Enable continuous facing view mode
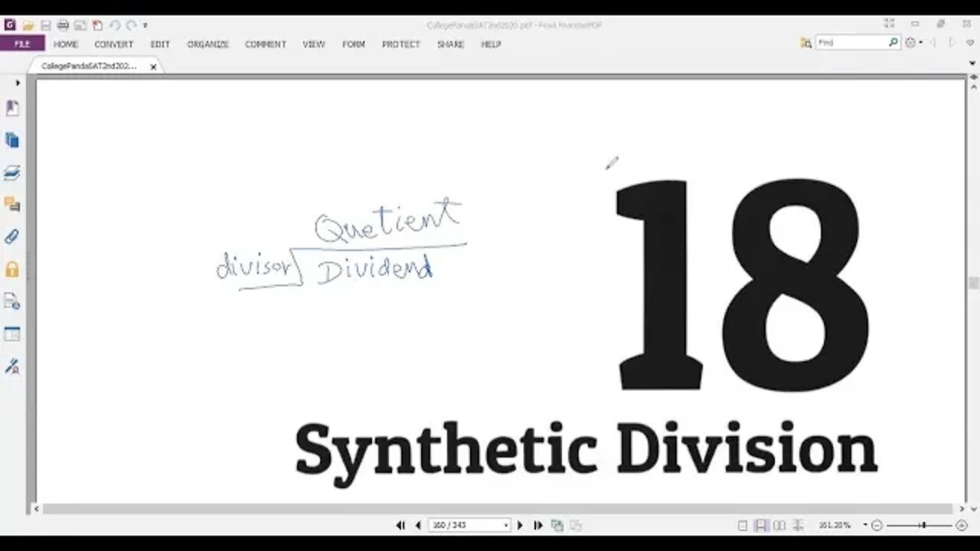This screenshot has height=551, width=980. (799, 526)
